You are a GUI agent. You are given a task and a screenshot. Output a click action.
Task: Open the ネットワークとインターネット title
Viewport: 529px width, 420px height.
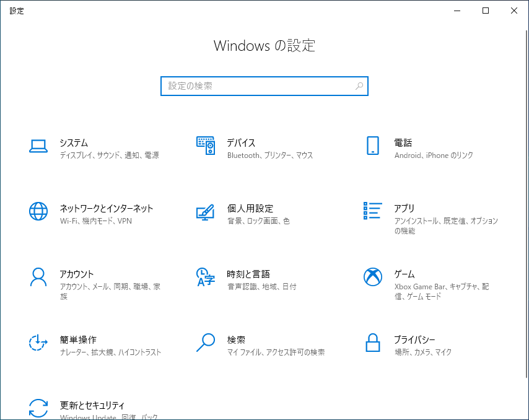(x=107, y=209)
